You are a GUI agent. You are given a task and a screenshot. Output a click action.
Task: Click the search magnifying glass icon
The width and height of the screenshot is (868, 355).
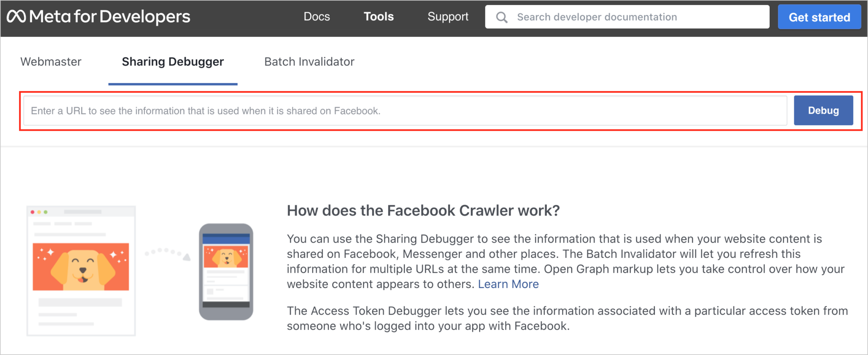pyautogui.click(x=502, y=17)
